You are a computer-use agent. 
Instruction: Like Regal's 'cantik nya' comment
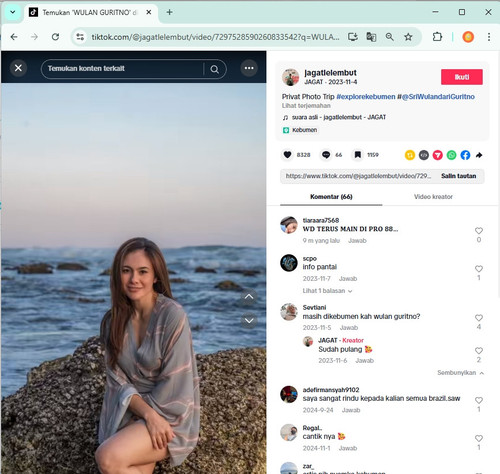click(479, 438)
